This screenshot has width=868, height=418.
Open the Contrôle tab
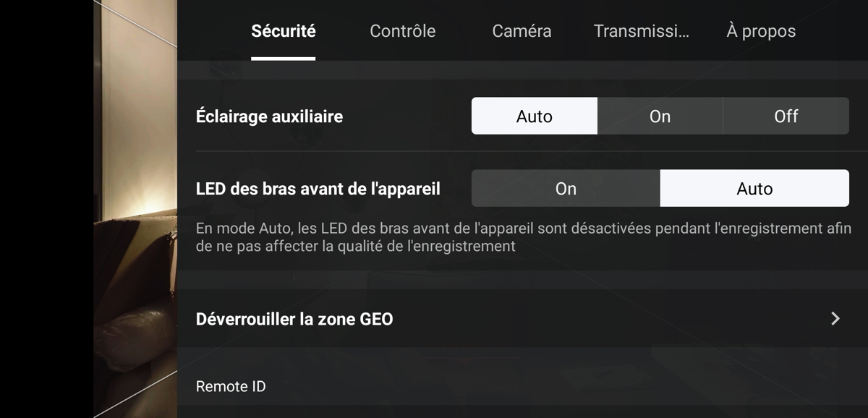pyautogui.click(x=403, y=31)
